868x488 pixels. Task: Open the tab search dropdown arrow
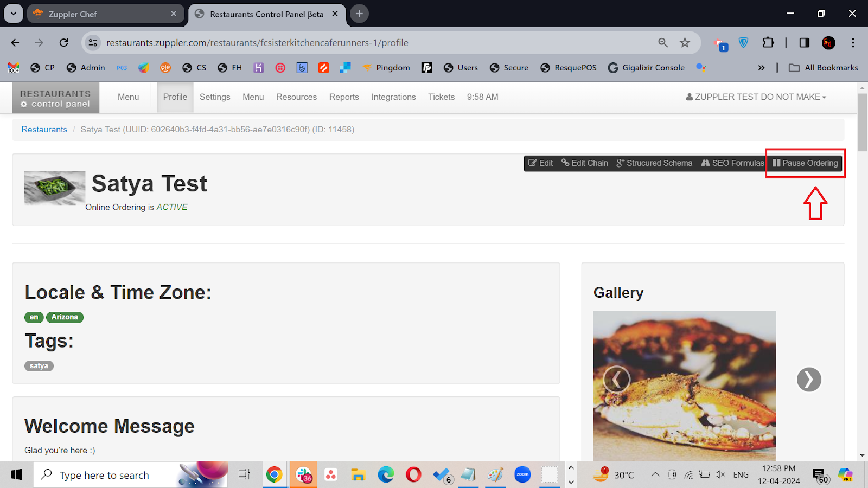tap(14, 14)
